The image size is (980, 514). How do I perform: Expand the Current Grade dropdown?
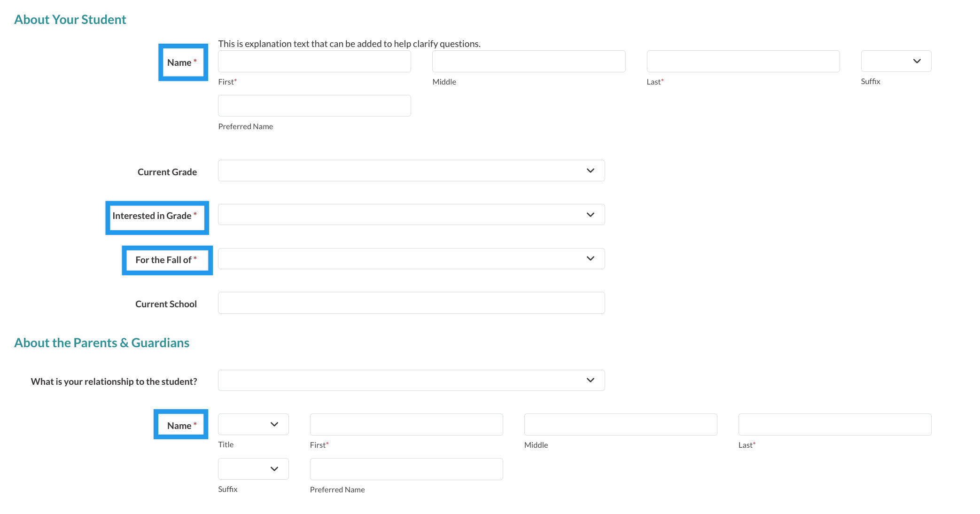[x=411, y=171]
